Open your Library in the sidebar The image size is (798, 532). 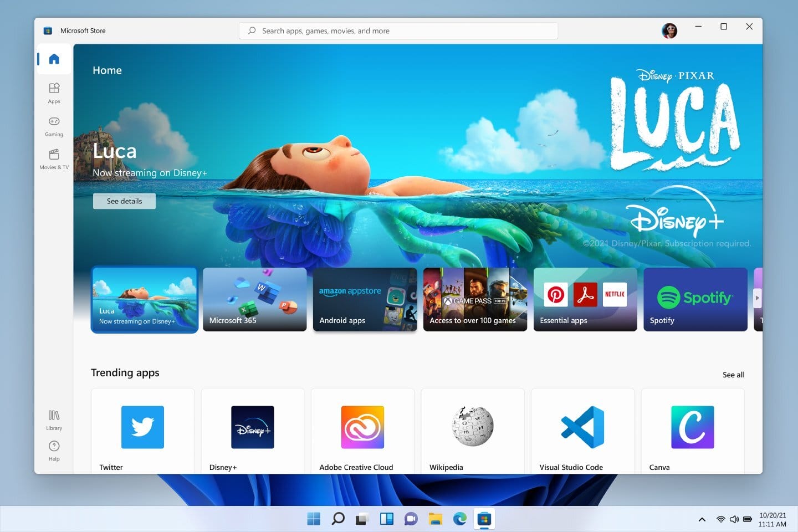click(x=53, y=420)
